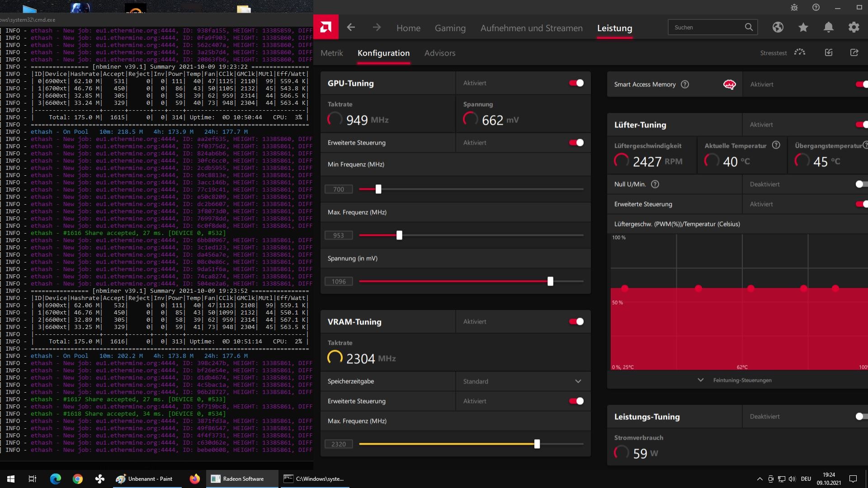Image resolution: width=868 pixels, height=488 pixels.
Task: Launch Microsoft Edge from taskbar
Action: coord(55,479)
